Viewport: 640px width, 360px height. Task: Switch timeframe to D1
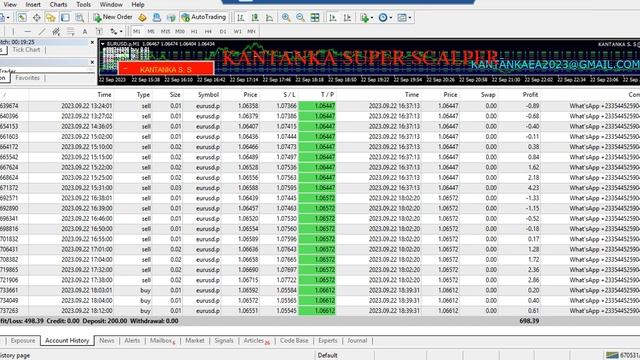click(x=223, y=31)
